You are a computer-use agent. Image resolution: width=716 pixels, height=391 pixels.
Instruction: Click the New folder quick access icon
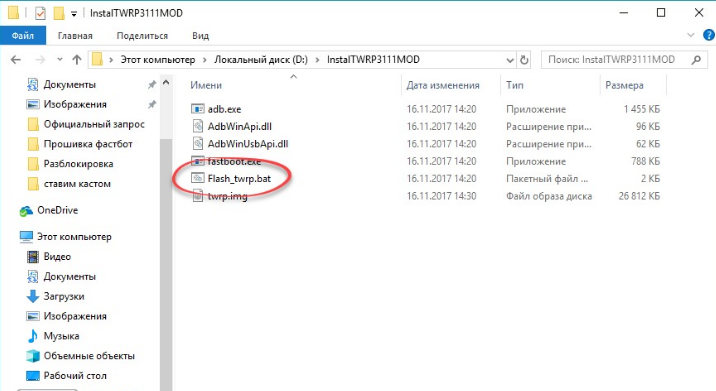click(x=59, y=13)
